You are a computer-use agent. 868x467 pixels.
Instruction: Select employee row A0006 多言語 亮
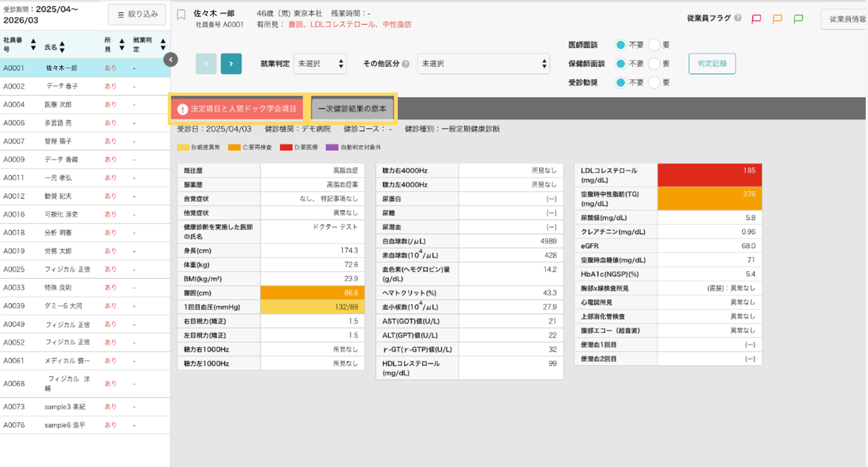tap(85, 123)
